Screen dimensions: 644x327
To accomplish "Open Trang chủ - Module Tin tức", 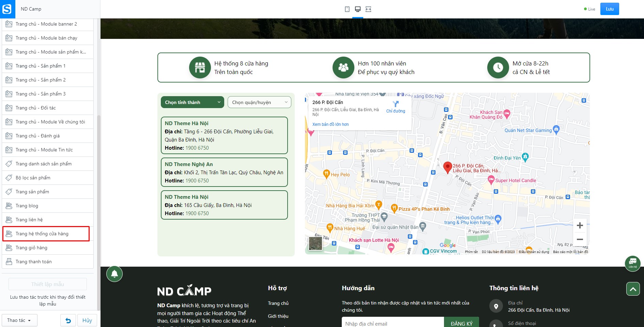I will click(48, 150).
